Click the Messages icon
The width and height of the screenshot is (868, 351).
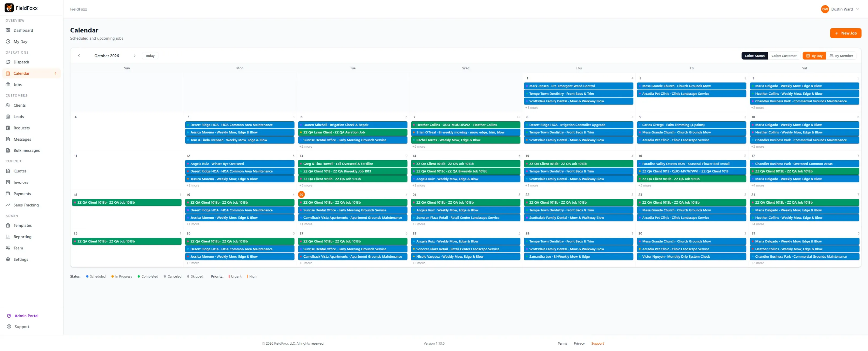(x=8, y=139)
